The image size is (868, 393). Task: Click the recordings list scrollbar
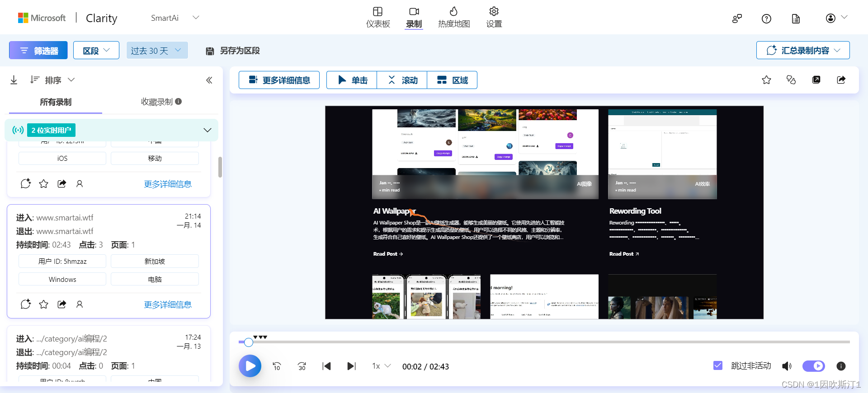(x=220, y=167)
